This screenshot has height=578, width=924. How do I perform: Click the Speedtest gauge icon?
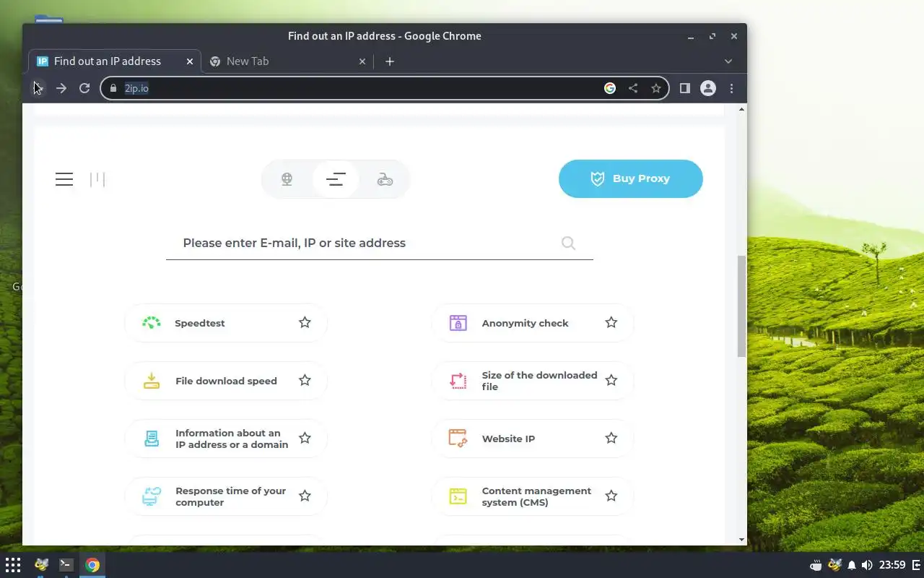(152, 323)
